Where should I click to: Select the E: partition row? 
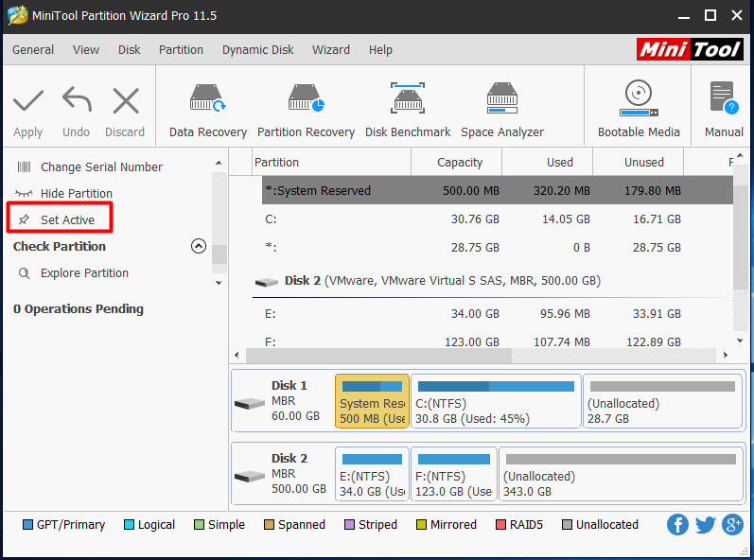[x=498, y=314]
